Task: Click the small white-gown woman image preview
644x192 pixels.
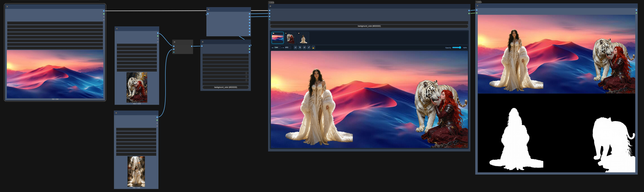Action: (136, 171)
